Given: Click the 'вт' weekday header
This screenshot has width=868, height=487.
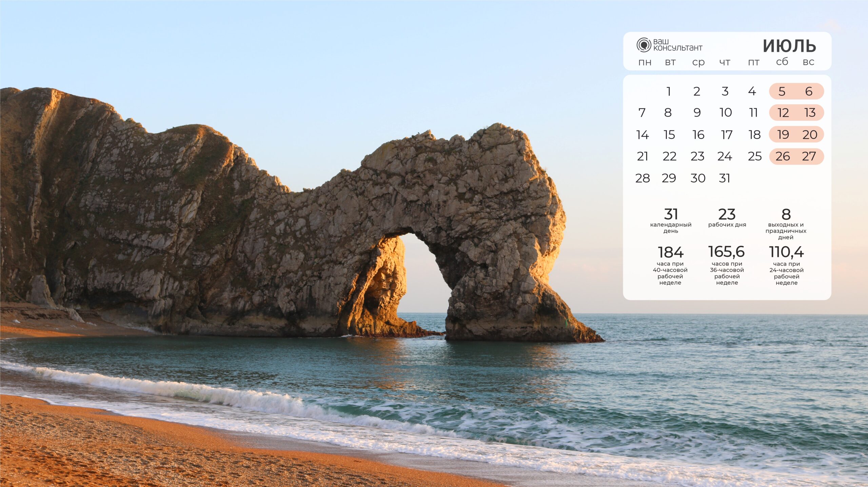Looking at the screenshot, I should point(670,62).
